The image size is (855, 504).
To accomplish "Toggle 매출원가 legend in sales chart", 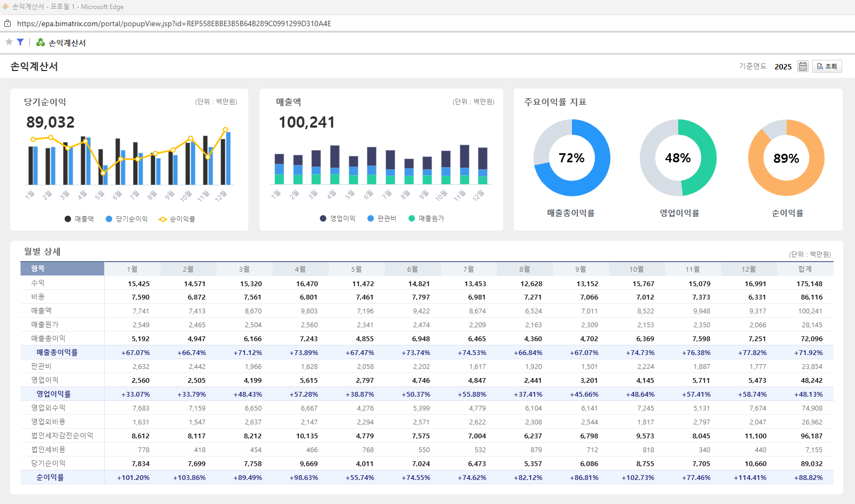I will [426, 218].
